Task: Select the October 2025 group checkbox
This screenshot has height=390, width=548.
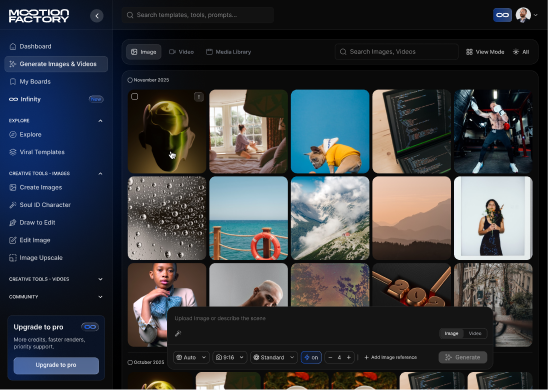Action: [130, 362]
